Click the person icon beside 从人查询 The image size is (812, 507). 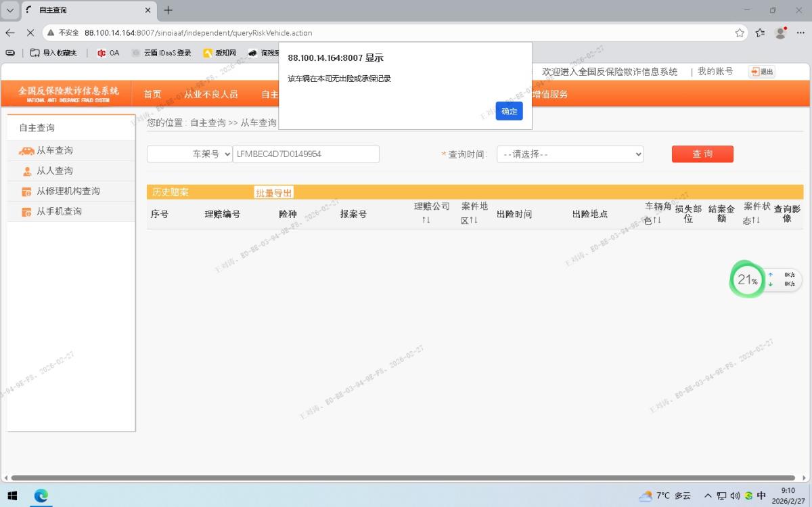click(x=27, y=171)
